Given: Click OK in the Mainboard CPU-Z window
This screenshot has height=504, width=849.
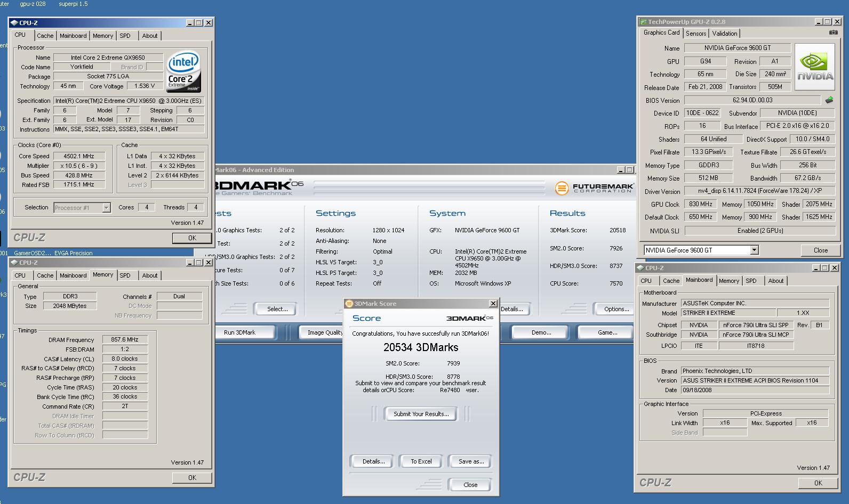Looking at the screenshot, I should [818, 483].
